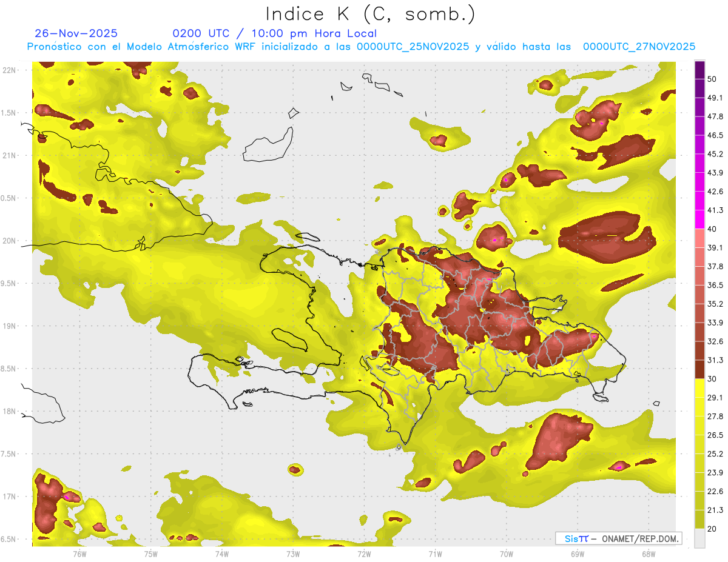Click the 71W longitude label
This screenshot has width=728, height=562.
(x=435, y=554)
